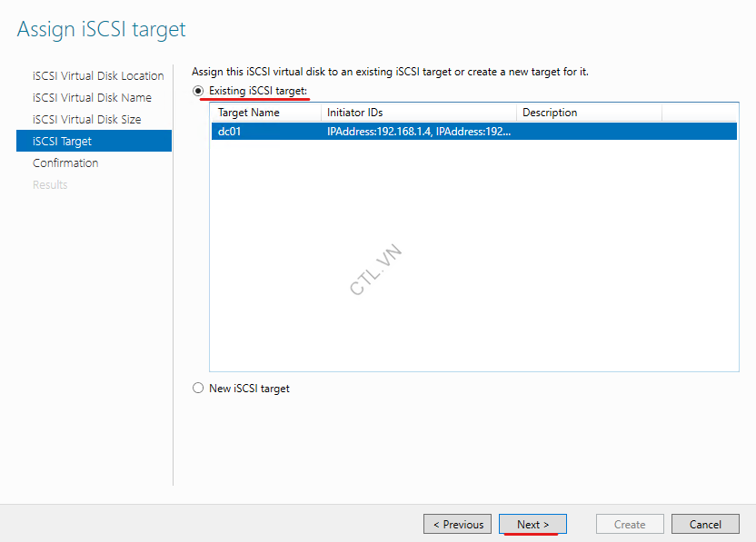
Task: Click the "Assign iSCSI target" page title
Action: (100, 29)
